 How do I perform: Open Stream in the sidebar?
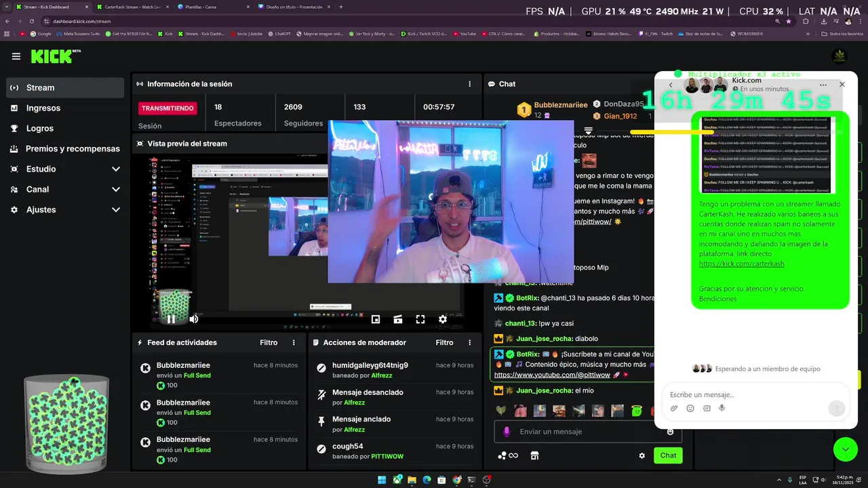[65, 87]
